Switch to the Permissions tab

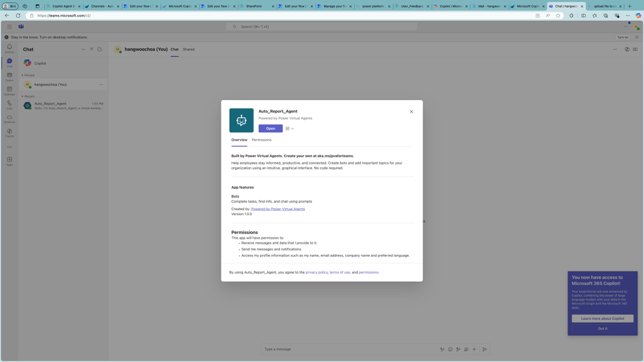click(x=262, y=140)
